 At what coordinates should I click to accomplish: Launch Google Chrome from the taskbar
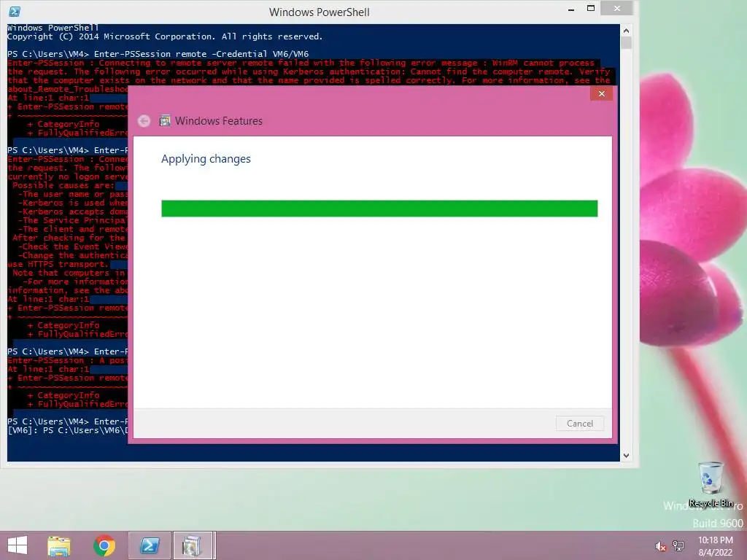pos(104,545)
